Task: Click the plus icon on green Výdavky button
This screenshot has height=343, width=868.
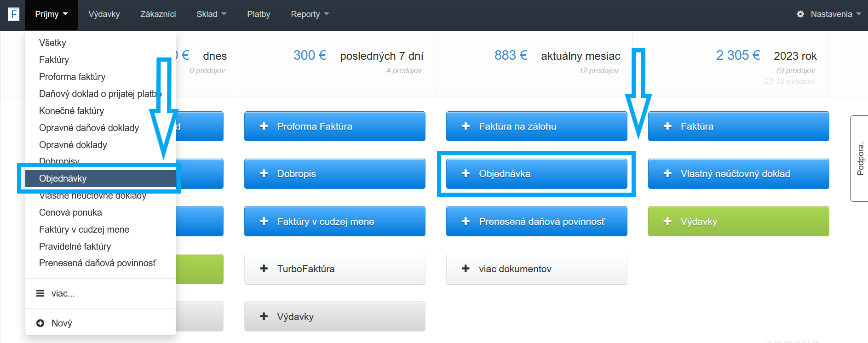Action: (x=667, y=221)
